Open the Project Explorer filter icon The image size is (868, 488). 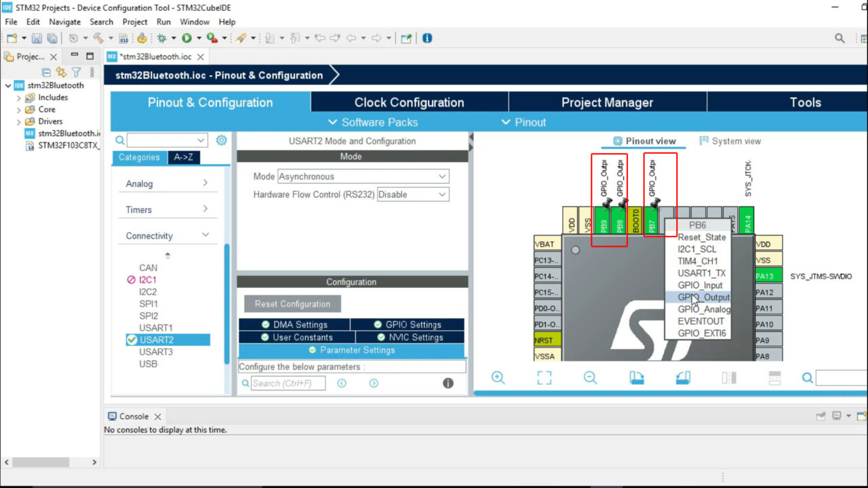coord(77,72)
